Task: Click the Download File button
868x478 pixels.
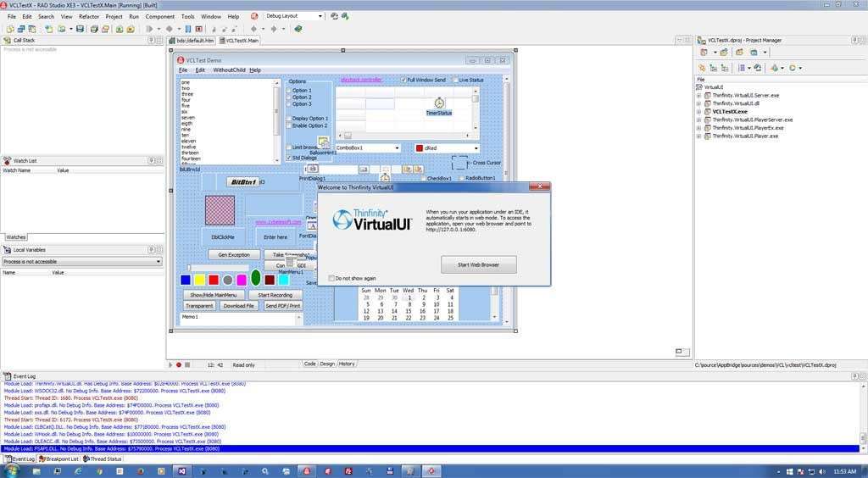Action: (238, 306)
